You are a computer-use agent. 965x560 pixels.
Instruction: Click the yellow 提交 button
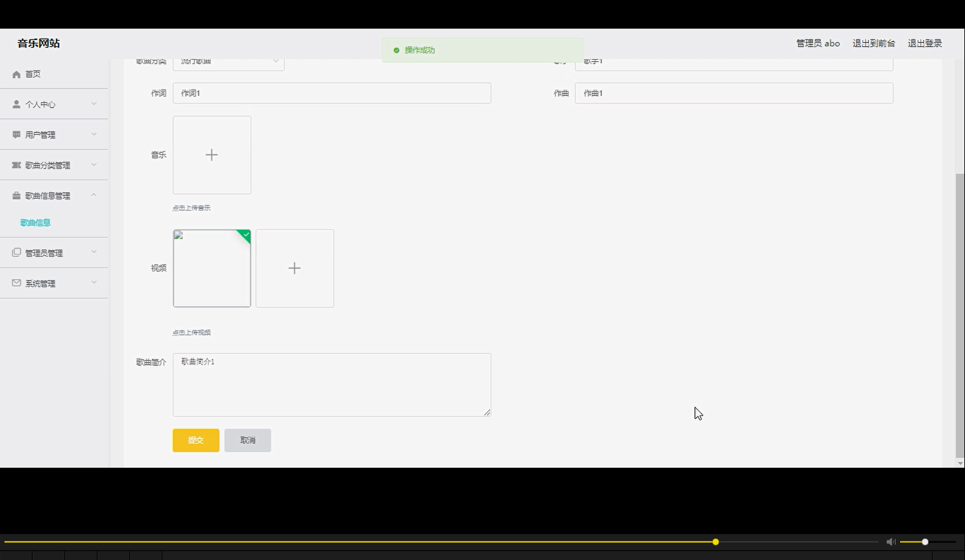coord(196,440)
